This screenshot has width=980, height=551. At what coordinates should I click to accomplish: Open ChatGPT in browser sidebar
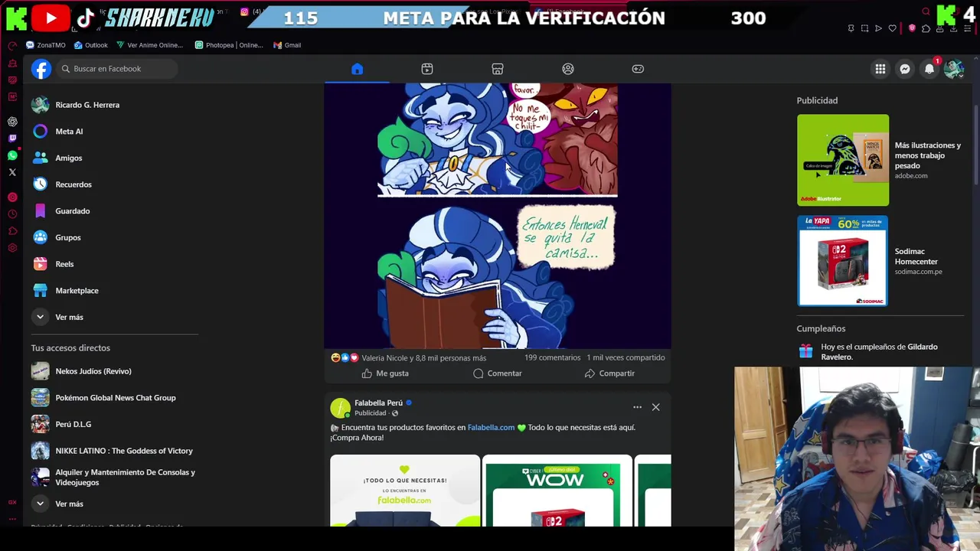coord(12,122)
